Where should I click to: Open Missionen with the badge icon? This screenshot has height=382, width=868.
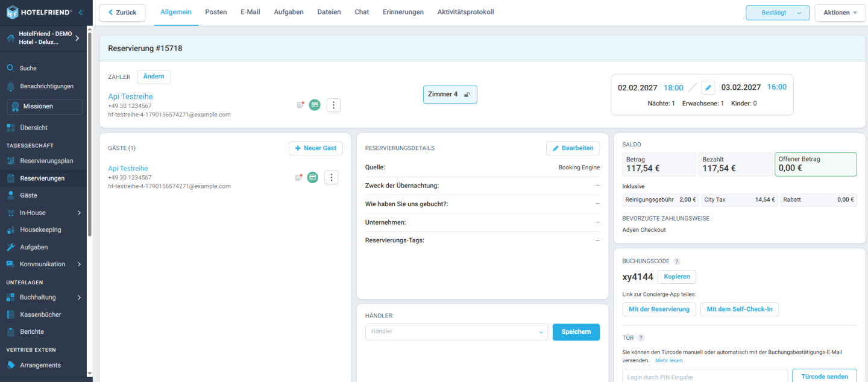click(16, 106)
